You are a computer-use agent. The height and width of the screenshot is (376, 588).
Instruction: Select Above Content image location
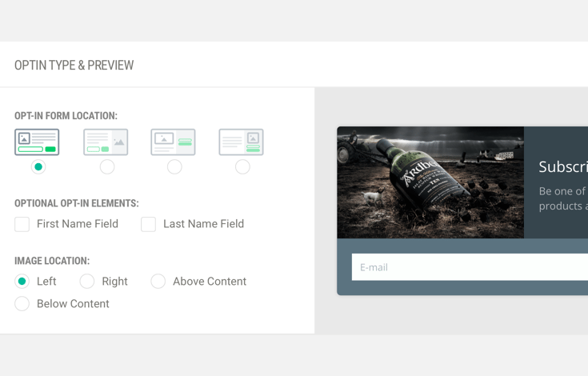(158, 282)
